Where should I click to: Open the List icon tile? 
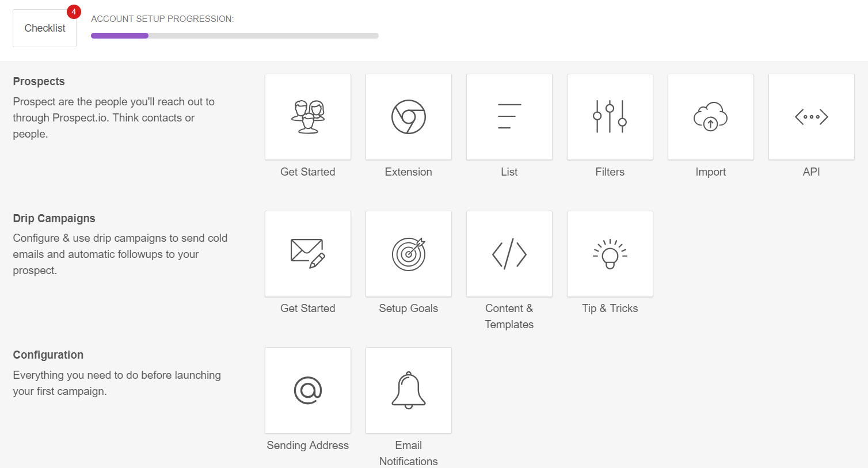(x=509, y=117)
